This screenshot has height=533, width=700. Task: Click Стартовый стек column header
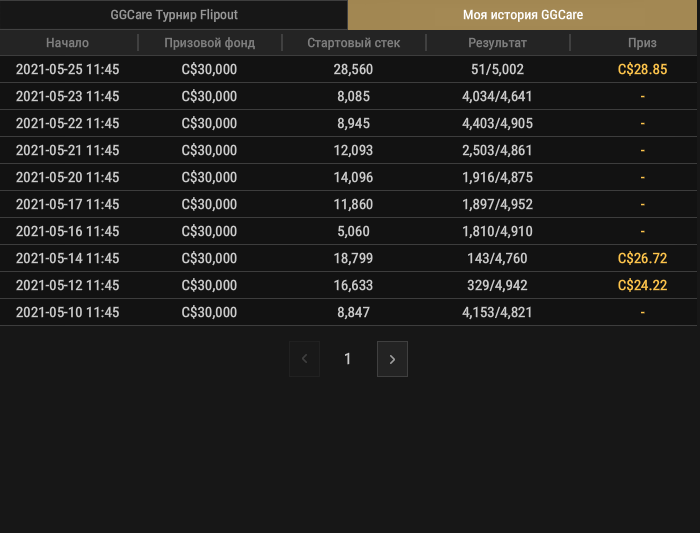[x=354, y=43]
